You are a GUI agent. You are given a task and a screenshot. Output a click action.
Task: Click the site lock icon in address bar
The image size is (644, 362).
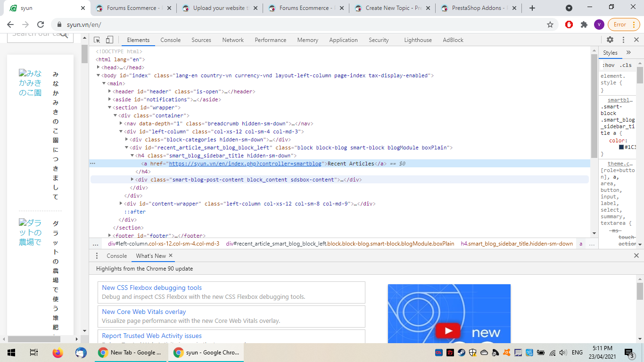(59, 25)
